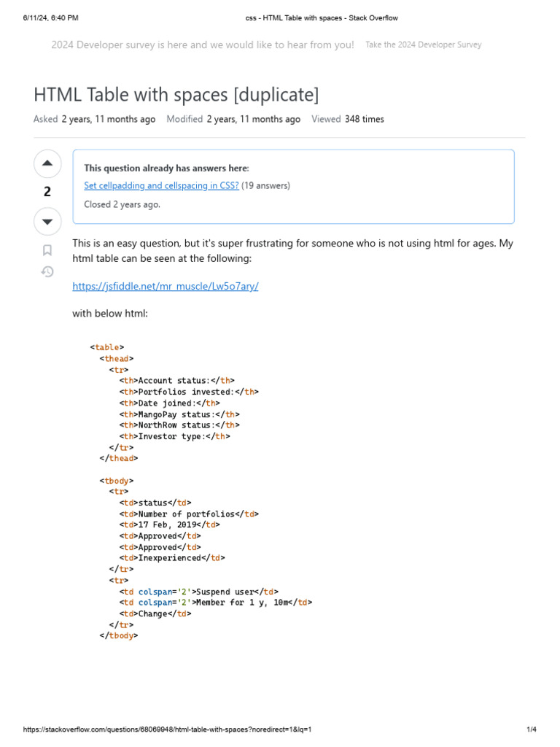Click the page header title 'css - HTML Table with spaces'

click(322, 18)
